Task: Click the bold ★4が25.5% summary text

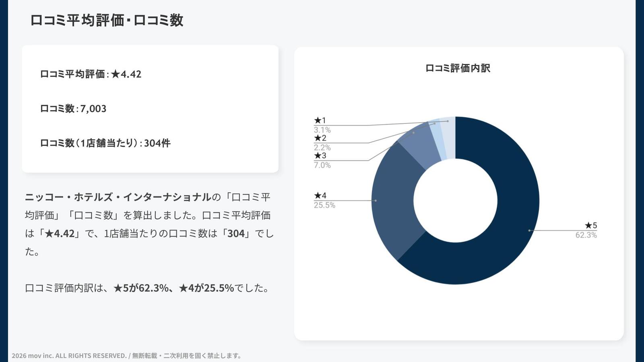Action: click(x=206, y=288)
